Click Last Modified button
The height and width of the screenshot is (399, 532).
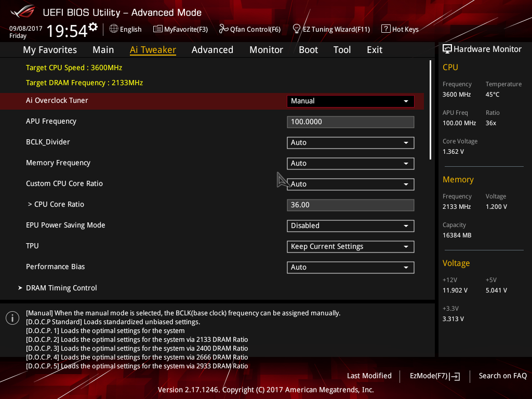[369, 376]
